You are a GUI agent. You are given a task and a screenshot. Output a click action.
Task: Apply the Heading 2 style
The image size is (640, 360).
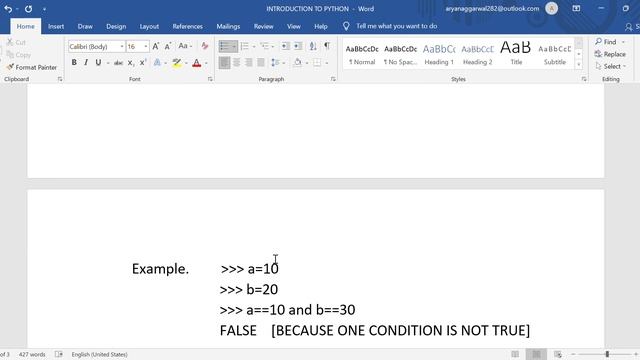[x=477, y=54]
